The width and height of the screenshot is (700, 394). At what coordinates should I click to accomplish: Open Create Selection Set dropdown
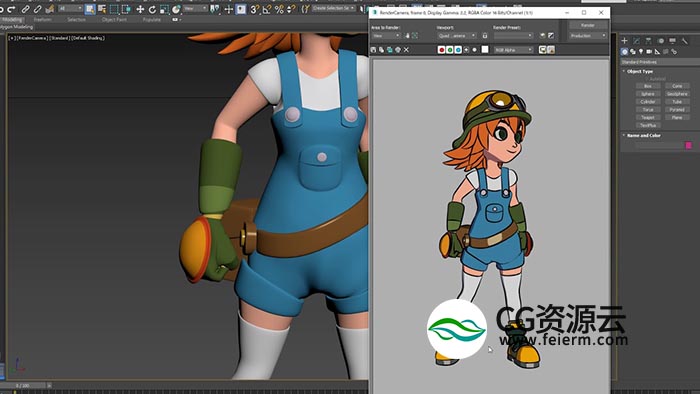click(x=334, y=8)
